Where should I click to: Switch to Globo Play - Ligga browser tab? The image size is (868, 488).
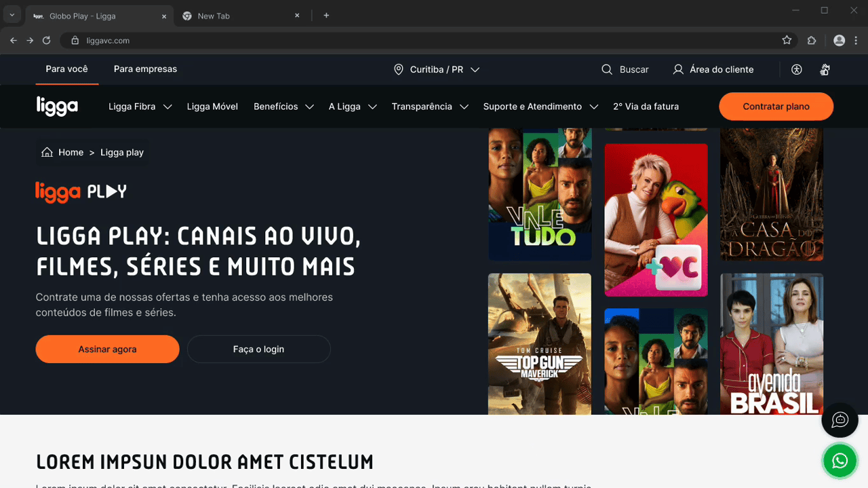coord(100,16)
